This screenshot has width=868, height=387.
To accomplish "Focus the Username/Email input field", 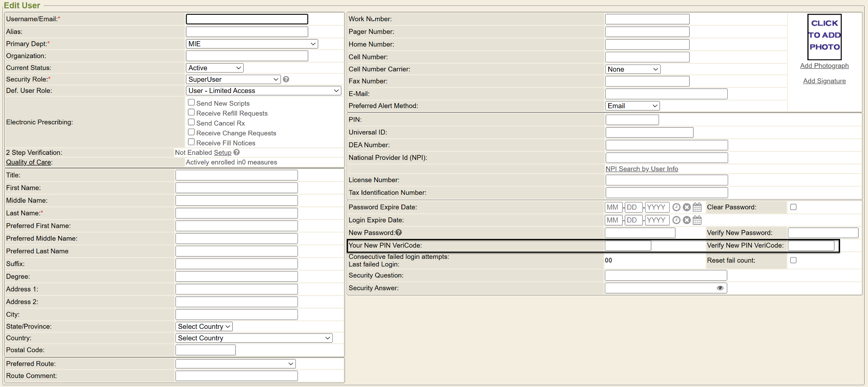I will click(247, 19).
